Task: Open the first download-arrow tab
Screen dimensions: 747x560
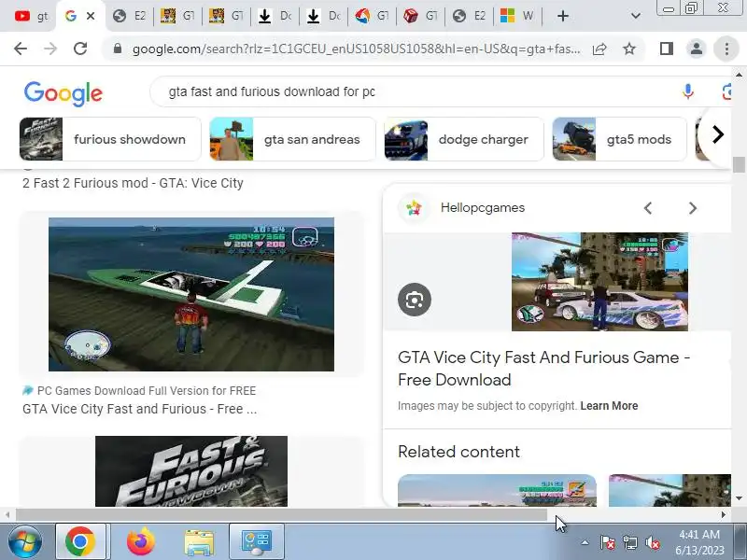Action: (275, 16)
